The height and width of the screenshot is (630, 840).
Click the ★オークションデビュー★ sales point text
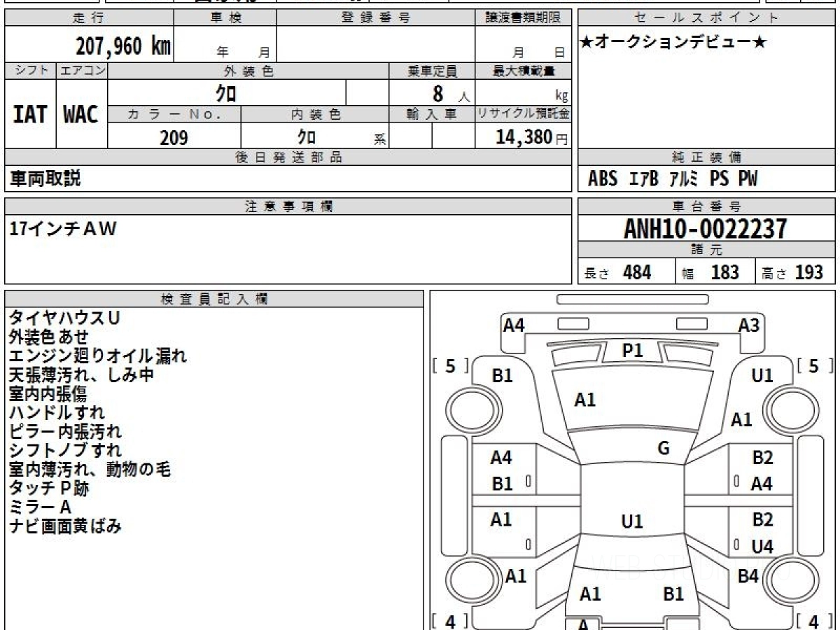(x=673, y=43)
